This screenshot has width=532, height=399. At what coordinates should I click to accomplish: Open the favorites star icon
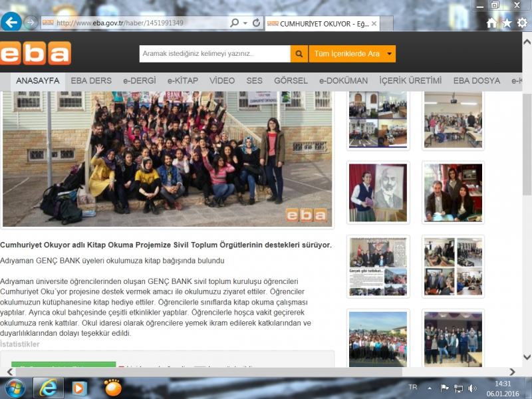[507, 23]
